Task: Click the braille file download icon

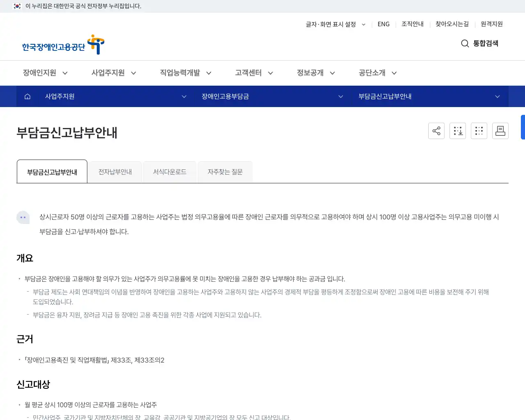Action: coord(458,131)
